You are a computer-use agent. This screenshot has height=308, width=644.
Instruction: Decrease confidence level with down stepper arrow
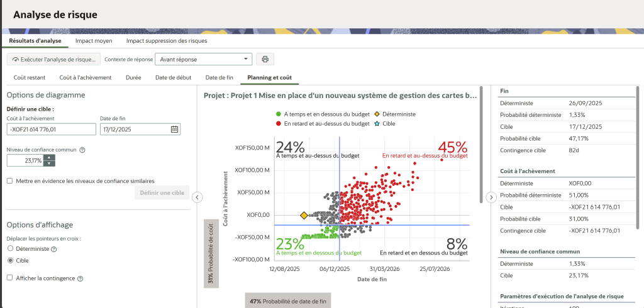pyautogui.click(x=50, y=163)
